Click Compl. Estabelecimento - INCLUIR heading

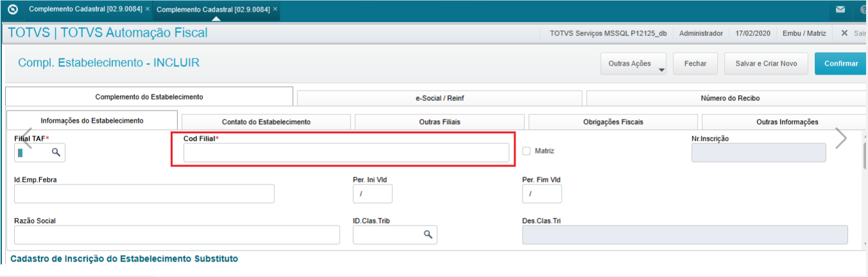(x=108, y=62)
